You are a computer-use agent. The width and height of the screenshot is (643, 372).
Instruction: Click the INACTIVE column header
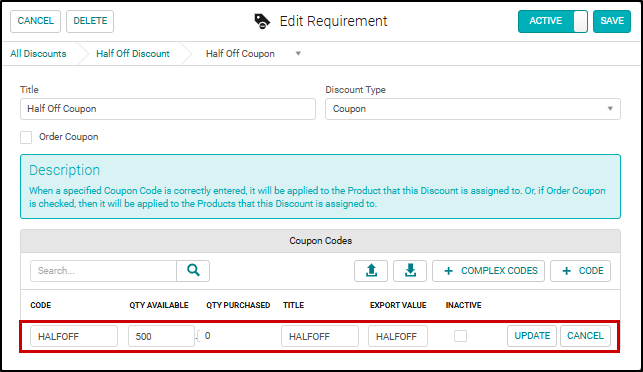pos(463,305)
